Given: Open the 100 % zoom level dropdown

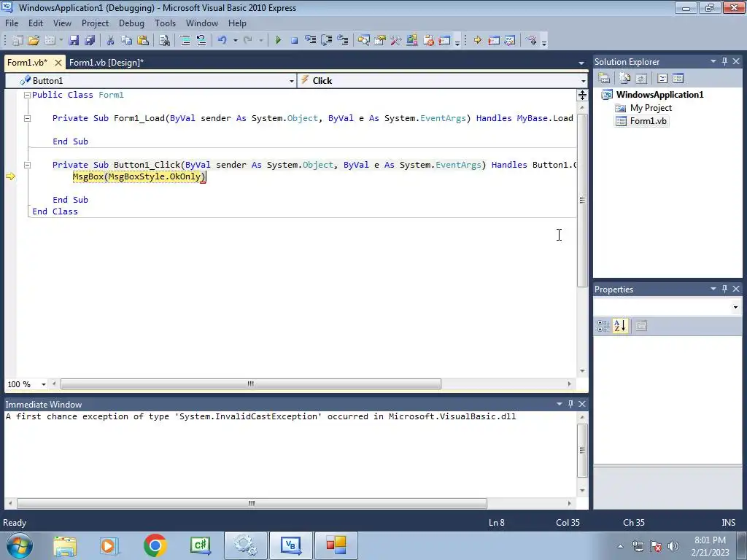Looking at the screenshot, I should coord(43,384).
